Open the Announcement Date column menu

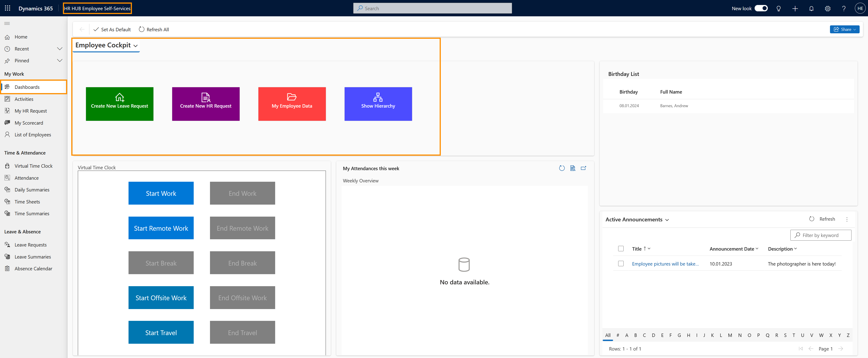coord(734,249)
